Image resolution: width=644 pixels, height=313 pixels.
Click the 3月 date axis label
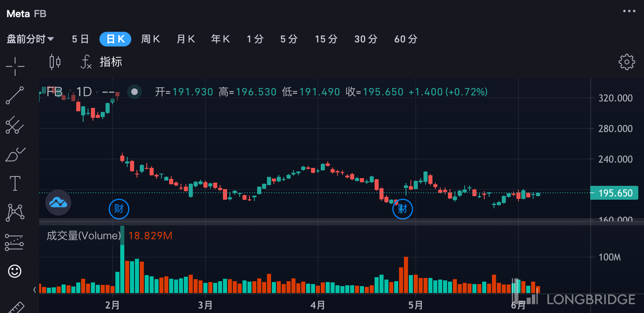(205, 305)
